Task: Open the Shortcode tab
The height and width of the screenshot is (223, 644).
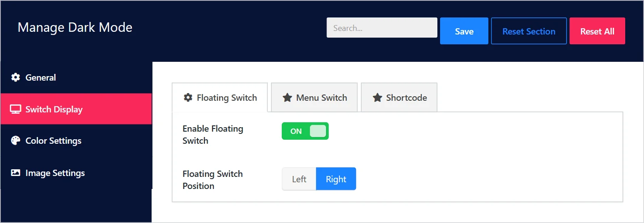Action: coord(399,98)
